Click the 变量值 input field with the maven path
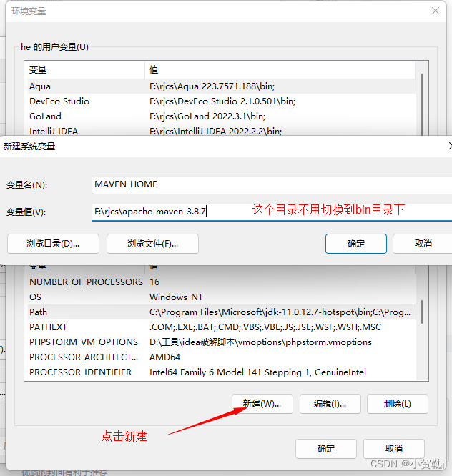Viewport: 452px width, 476px height. 272,212
